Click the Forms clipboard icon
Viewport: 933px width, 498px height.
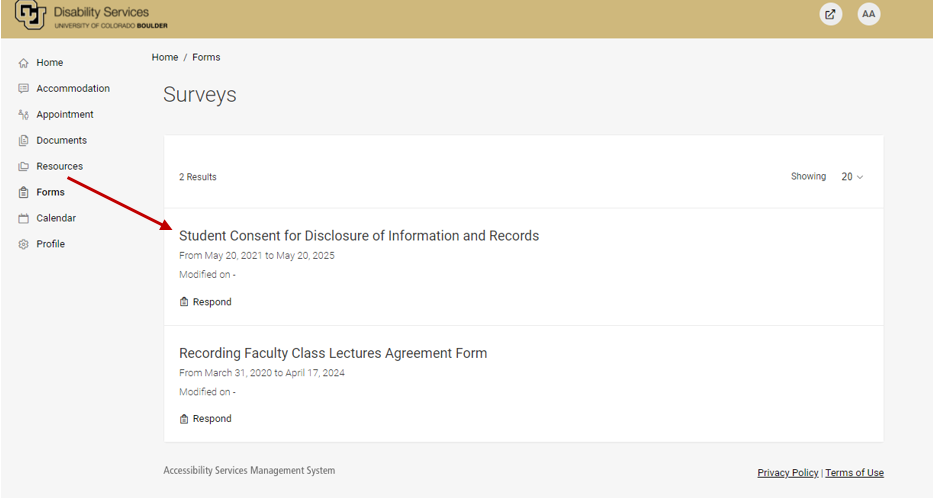coord(23,192)
